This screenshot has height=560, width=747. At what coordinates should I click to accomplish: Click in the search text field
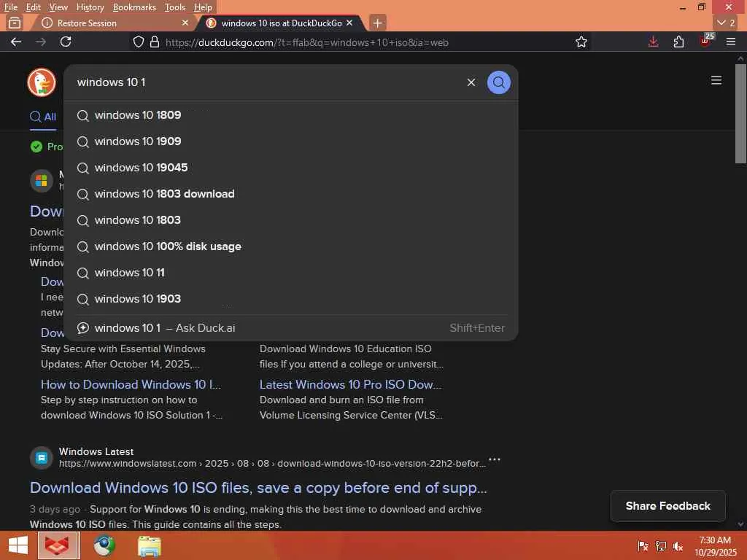[x=267, y=82]
